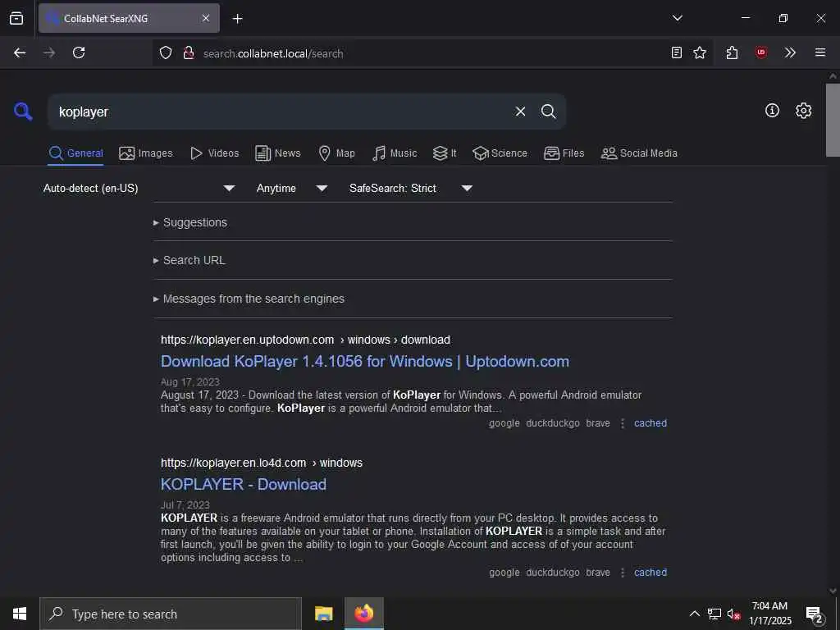Open the Anytime time range dropdown
840x630 pixels.
click(291, 188)
